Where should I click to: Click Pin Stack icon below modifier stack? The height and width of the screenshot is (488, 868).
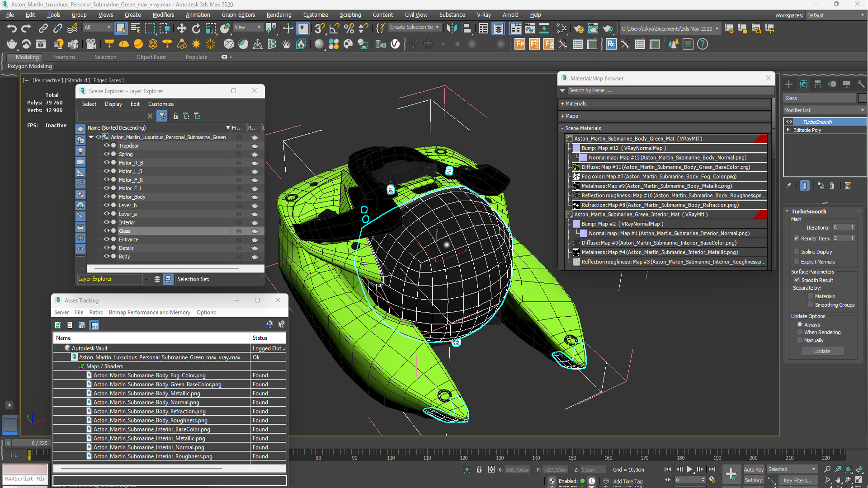pos(789,186)
